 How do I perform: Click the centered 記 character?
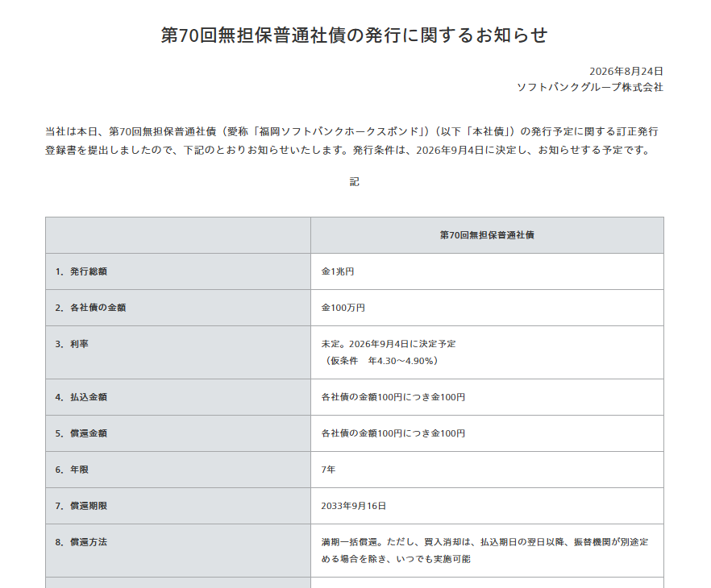click(x=354, y=182)
